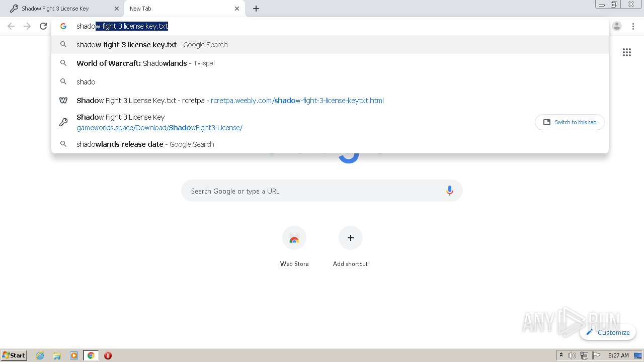The image size is (644, 362).
Task: Open a new browser tab with plus button
Action: click(256, 9)
